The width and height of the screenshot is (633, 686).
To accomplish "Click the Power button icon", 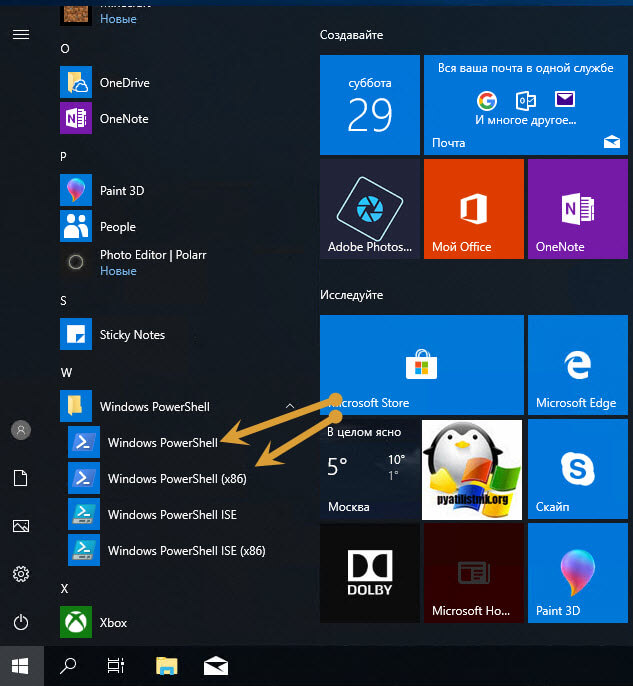I will [x=20, y=622].
